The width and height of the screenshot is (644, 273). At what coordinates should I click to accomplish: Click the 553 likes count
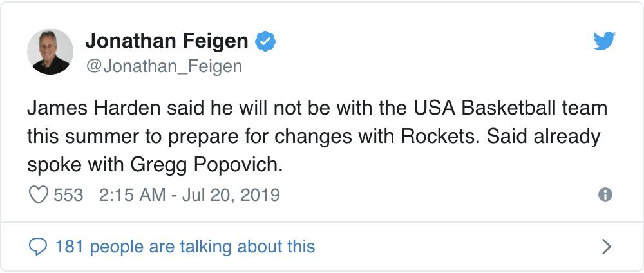[x=68, y=195]
